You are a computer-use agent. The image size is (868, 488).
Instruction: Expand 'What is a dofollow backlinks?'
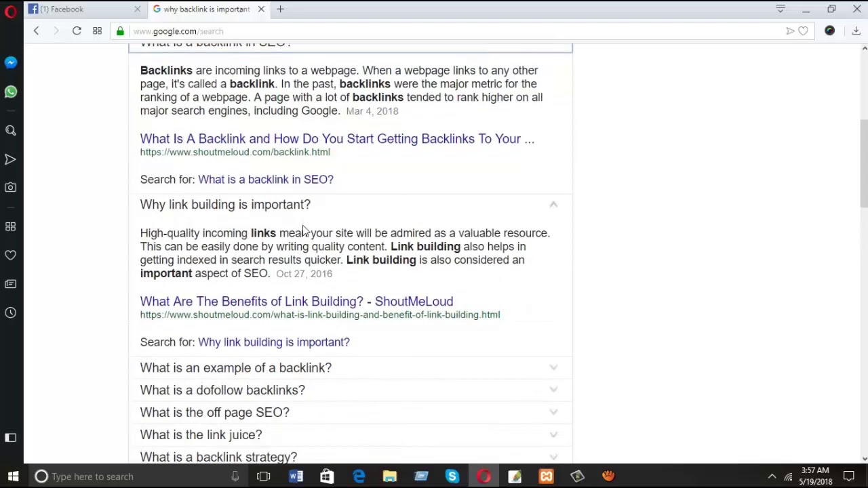tap(350, 390)
